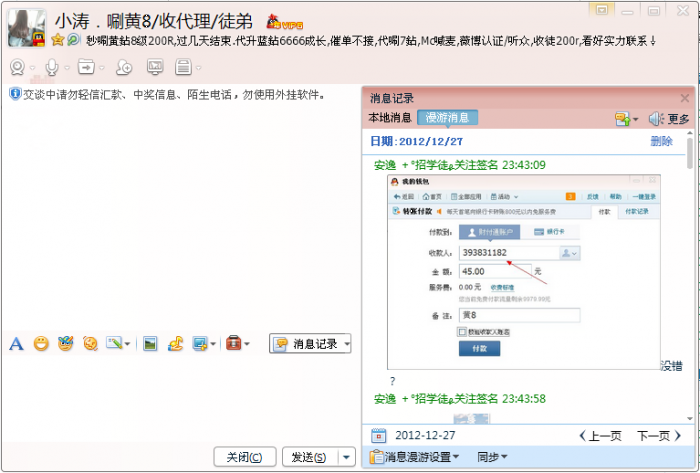Click the red toolbox icon
The height and width of the screenshot is (473, 700).
click(x=233, y=343)
